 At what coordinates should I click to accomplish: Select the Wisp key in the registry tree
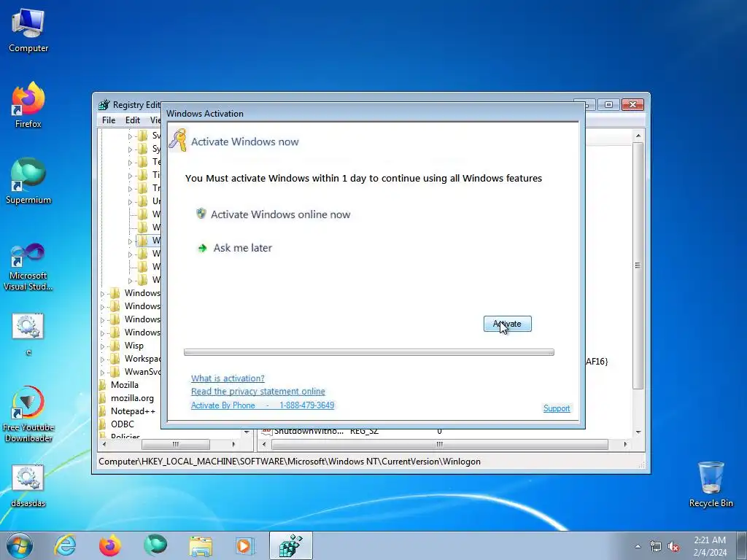[134, 345]
